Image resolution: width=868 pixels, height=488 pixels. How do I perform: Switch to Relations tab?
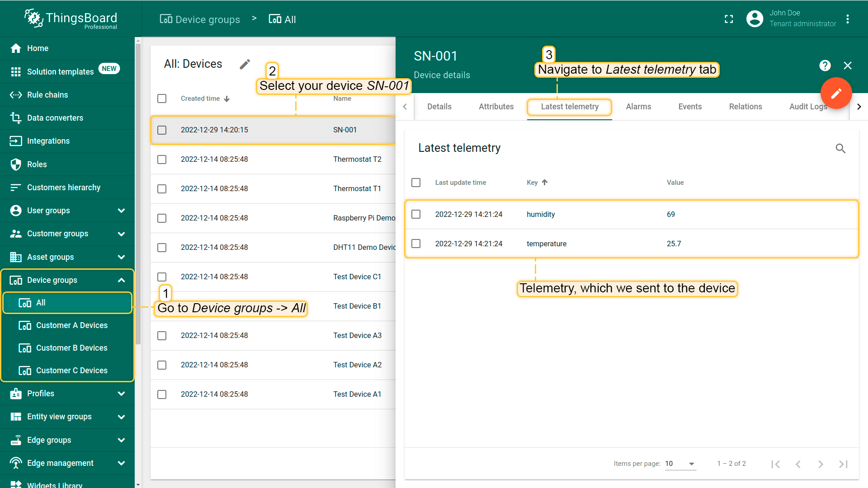tap(745, 107)
